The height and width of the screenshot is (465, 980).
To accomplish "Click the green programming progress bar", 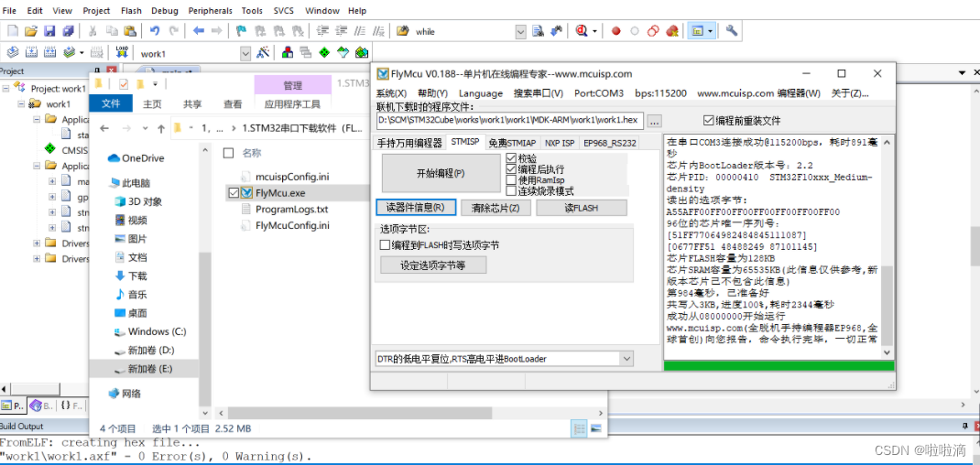I will coord(779,365).
